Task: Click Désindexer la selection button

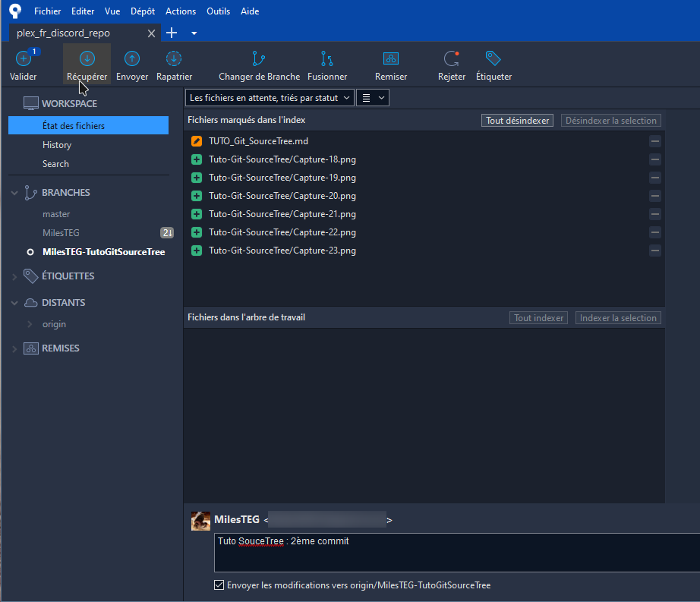Action: click(x=610, y=121)
